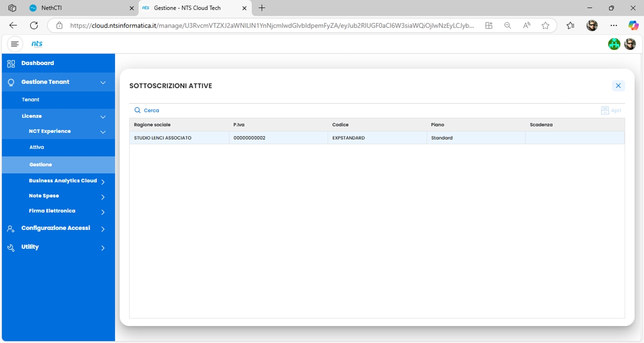644x343 pixels.
Task: Close the Sottoscrizioni Attive panel
Action: [618, 86]
